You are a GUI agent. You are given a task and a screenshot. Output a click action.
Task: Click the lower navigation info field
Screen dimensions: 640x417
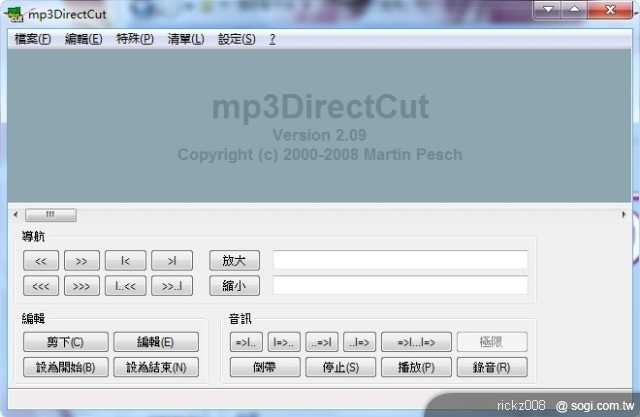[400, 285]
